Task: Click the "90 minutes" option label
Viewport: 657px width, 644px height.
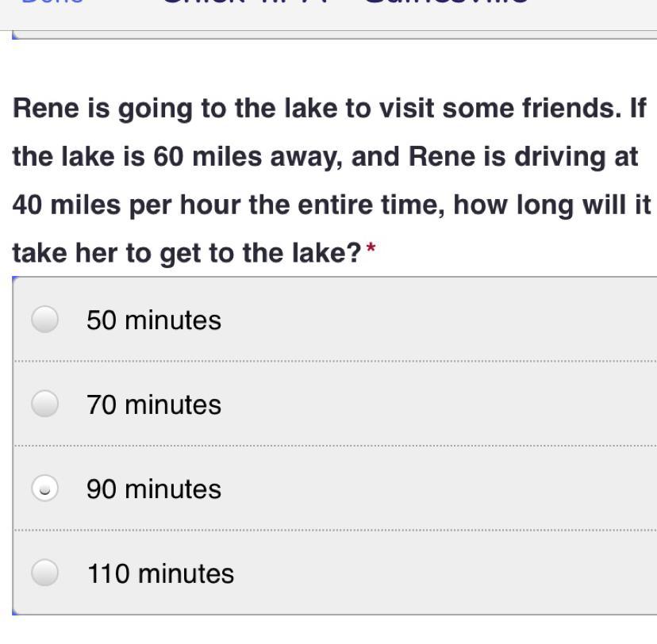Action: click(x=154, y=489)
